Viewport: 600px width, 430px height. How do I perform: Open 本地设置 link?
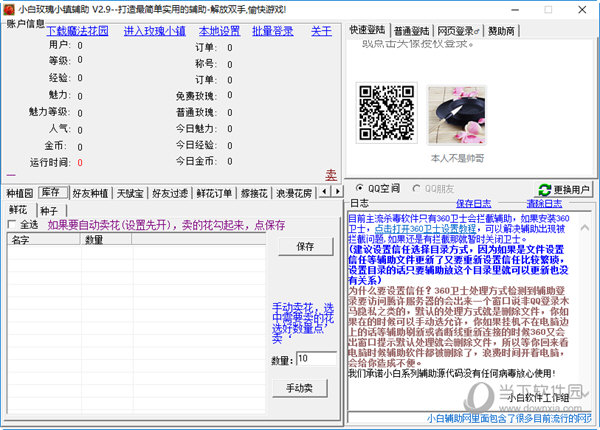219,31
